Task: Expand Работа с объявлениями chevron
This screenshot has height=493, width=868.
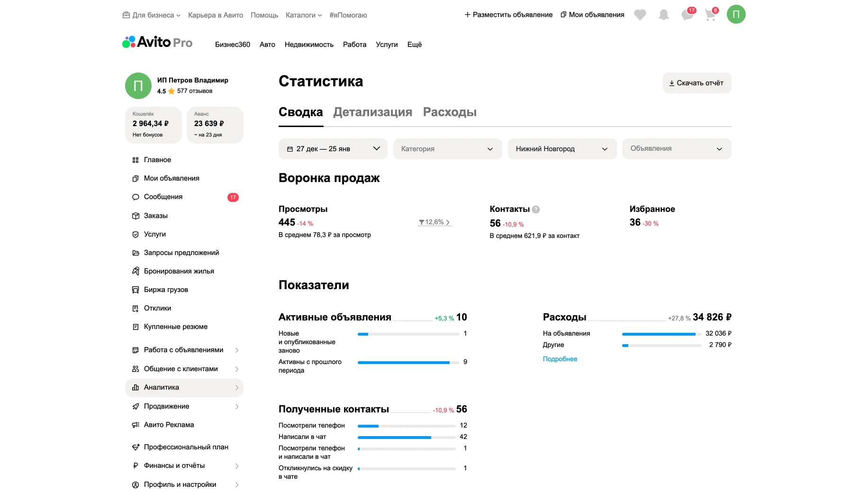Action: 237,350
